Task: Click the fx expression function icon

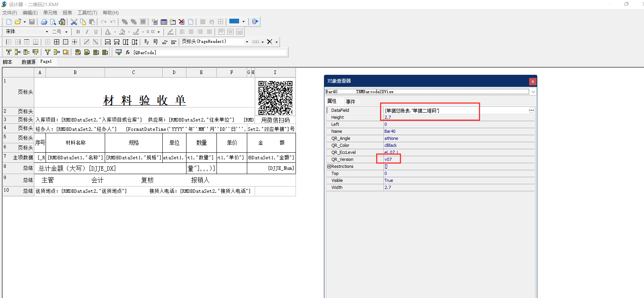Action: point(128,52)
